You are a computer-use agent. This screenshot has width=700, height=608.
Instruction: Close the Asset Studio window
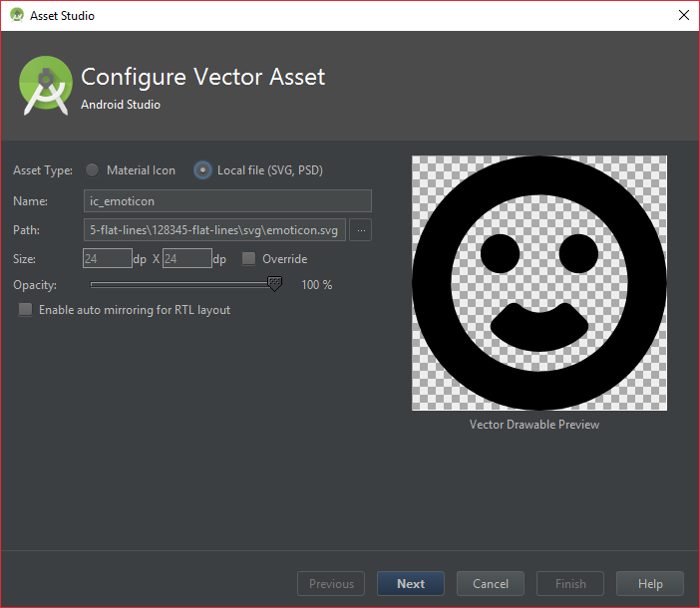[x=683, y=15]
